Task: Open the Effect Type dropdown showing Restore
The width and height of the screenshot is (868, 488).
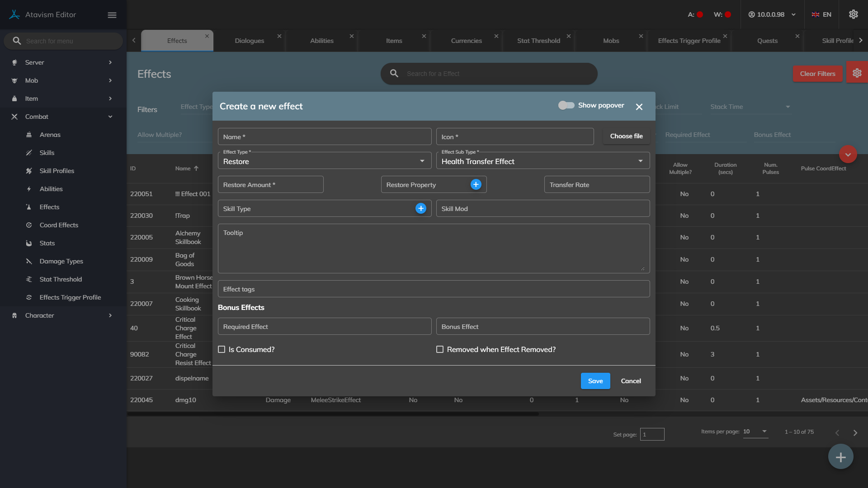Action: 324,161
